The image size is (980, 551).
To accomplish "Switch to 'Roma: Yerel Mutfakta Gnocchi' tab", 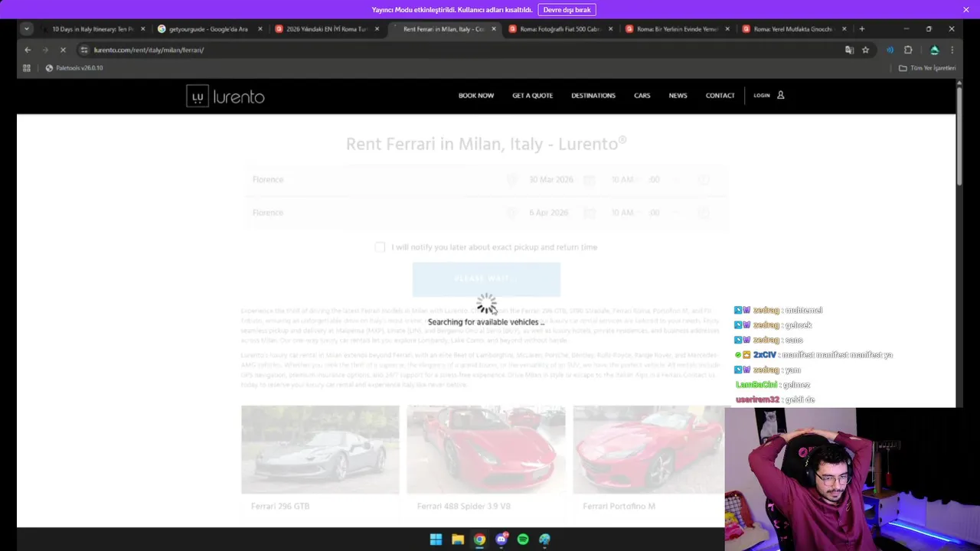I will coord(794,29).
